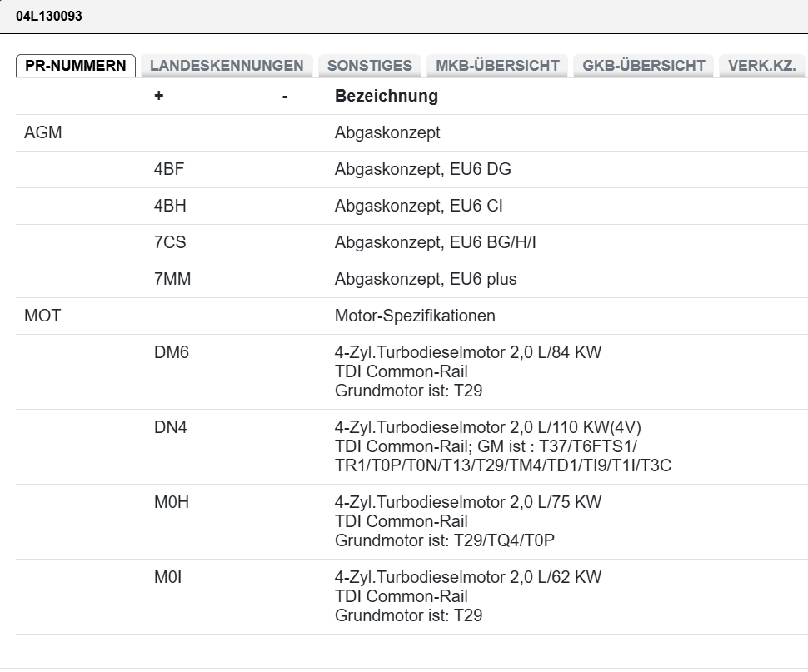Click part number 04L130093 title
Screen dimensions: 808x672
48,16
